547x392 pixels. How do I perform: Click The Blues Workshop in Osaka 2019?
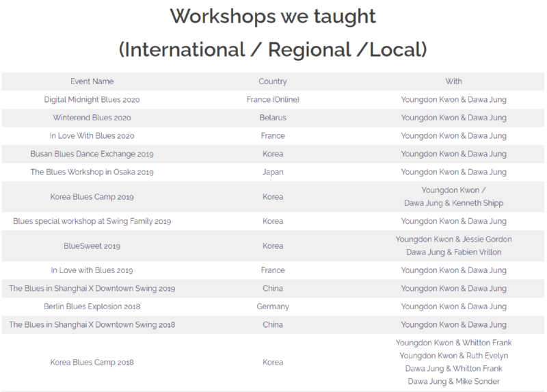[x=92, y=172]
